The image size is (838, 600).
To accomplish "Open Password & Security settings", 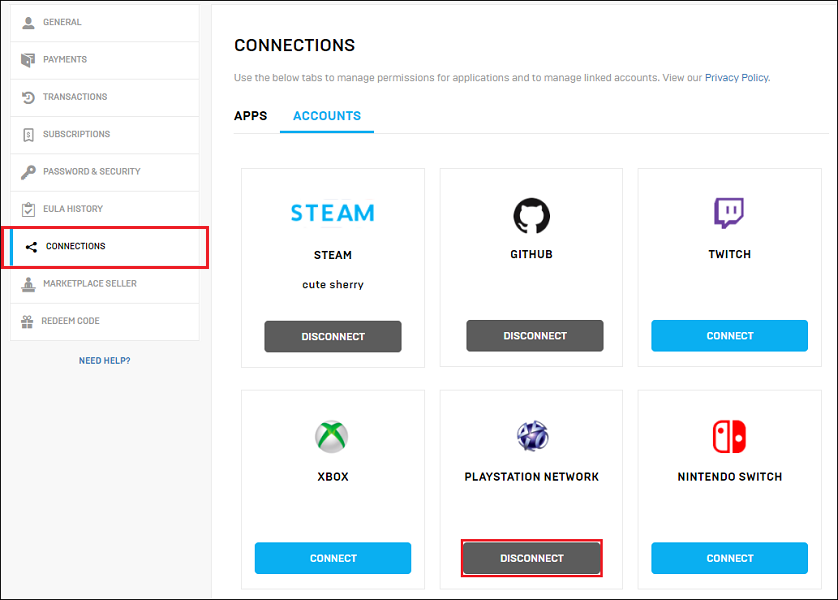I will 105,172.
